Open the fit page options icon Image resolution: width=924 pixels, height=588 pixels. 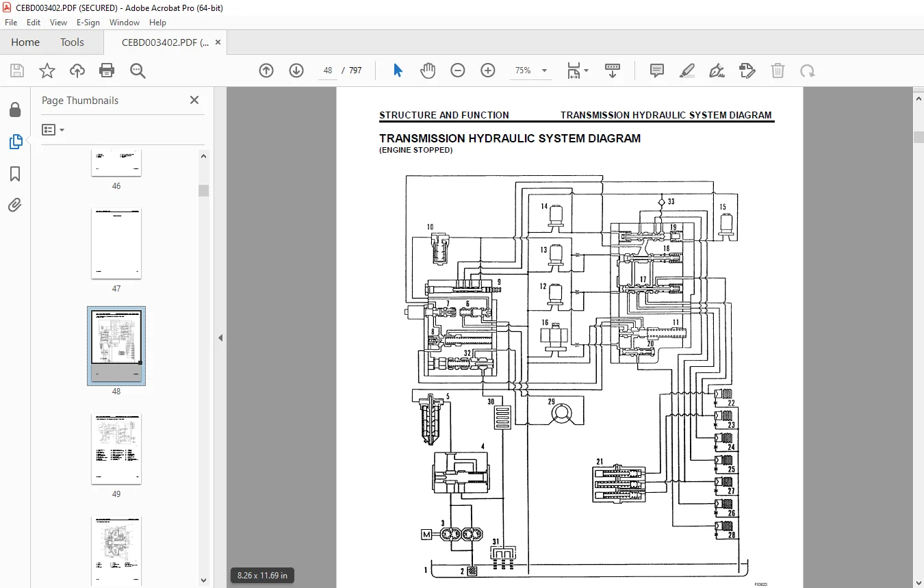(577, 71)
